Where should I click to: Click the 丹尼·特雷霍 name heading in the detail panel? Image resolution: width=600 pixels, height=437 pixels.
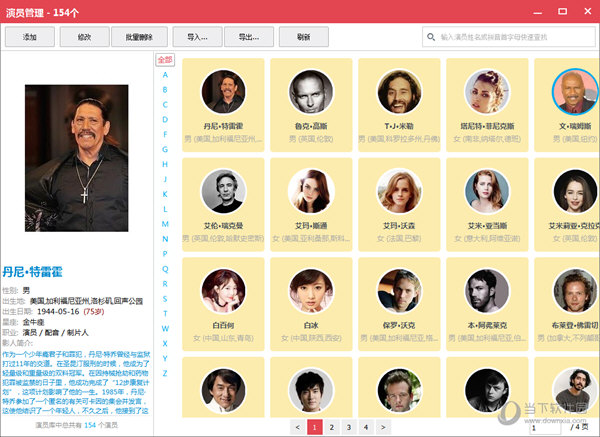tap(33, 272)
